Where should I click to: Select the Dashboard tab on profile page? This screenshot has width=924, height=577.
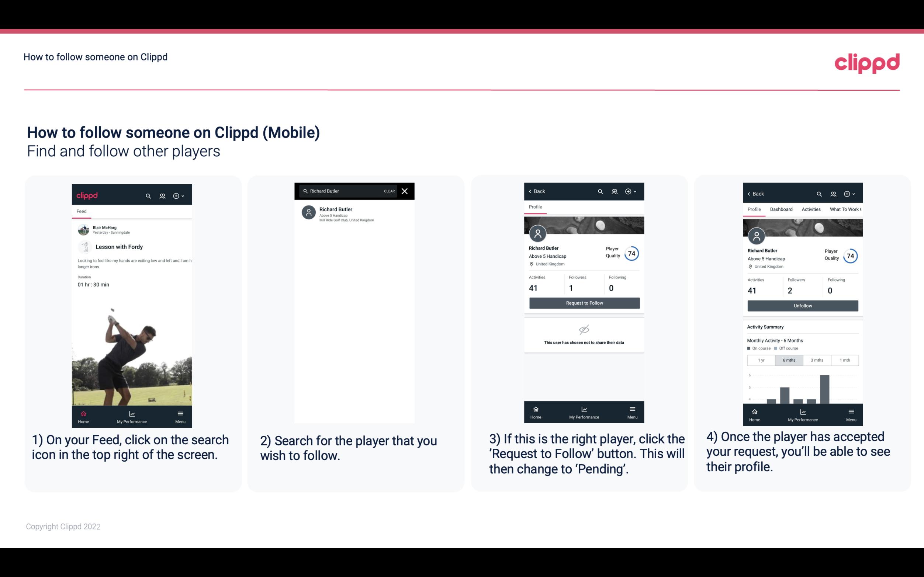(x=781, y=209)
